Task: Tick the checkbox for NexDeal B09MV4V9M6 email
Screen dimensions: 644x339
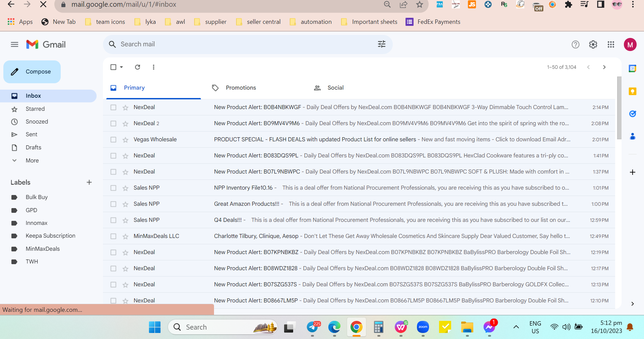Action: tap(113, 124)
